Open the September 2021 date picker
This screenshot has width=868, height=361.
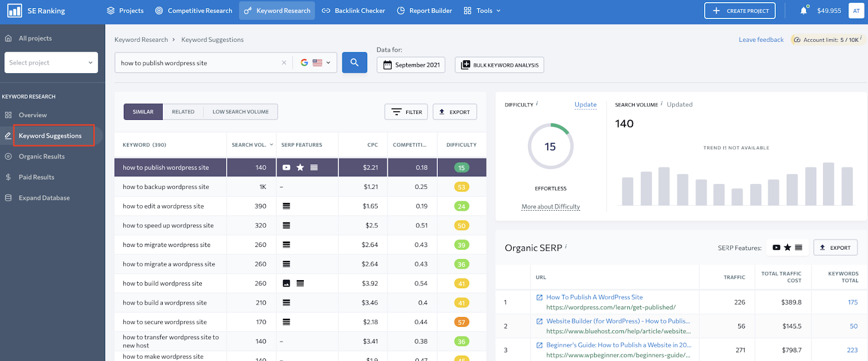click(411, 65)
